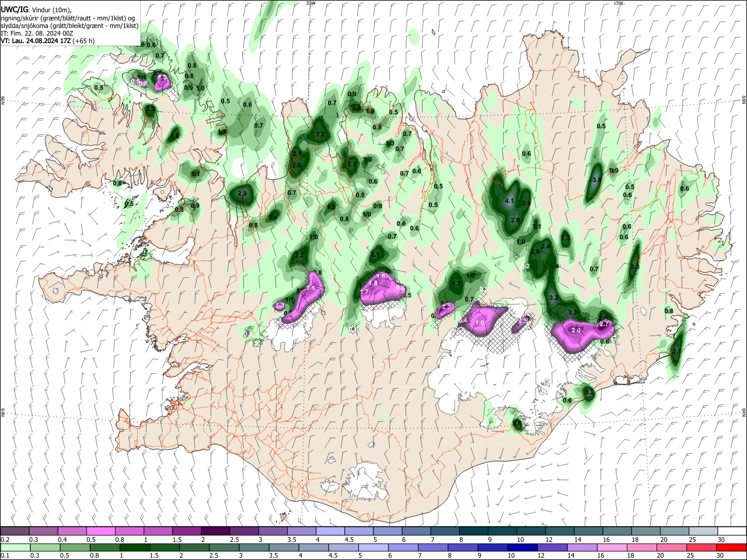Select the darkest green 1–1.5 rain legend swatch
Screen dimensions: 747x560
tap(134, 547)
